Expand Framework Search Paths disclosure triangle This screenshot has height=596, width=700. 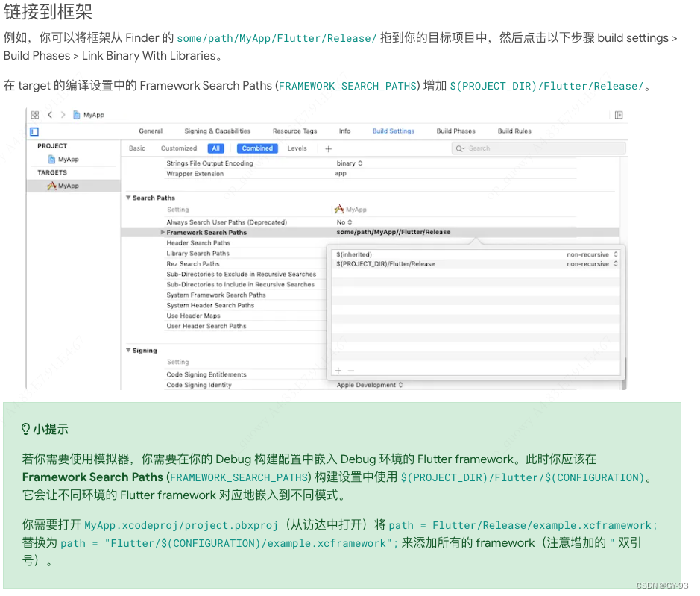pyautogui.click(x=163, y=232)
